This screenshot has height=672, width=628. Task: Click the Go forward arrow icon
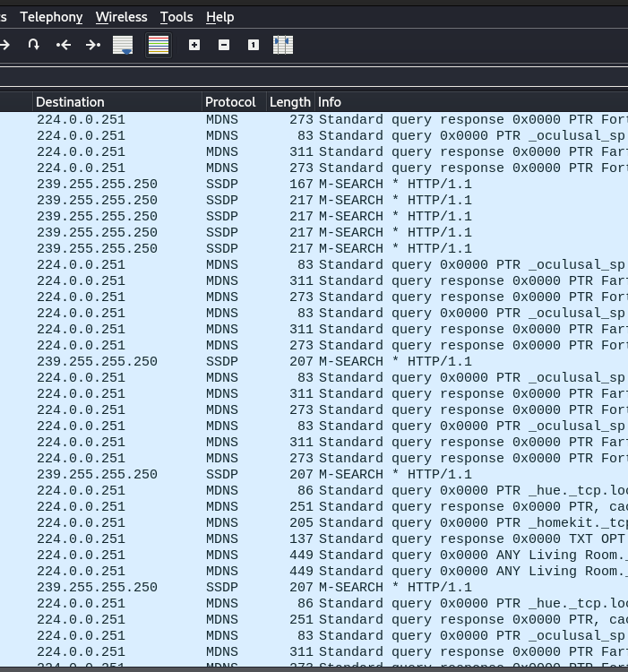(5, 45)
